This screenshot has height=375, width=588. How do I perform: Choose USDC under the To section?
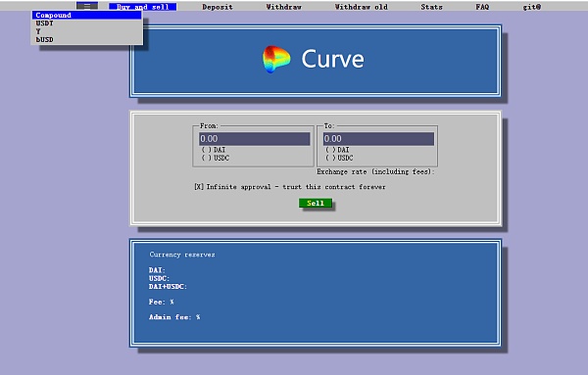(339, 158)
